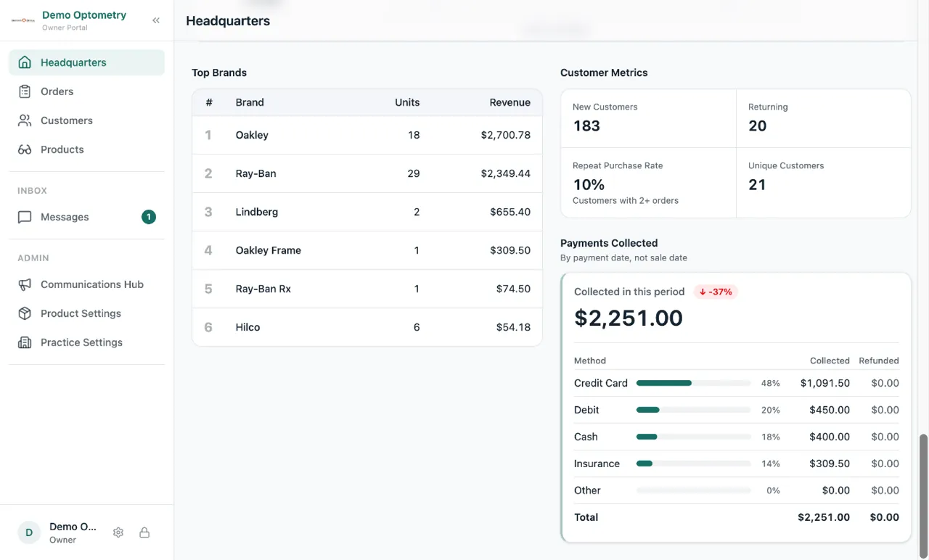
Task: Click the Top Brands section title
Action: (219, 73)
